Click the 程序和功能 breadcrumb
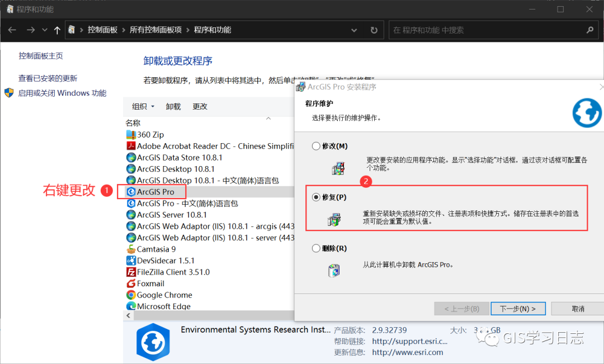This screenshot has width=604, height=364. 213,30
